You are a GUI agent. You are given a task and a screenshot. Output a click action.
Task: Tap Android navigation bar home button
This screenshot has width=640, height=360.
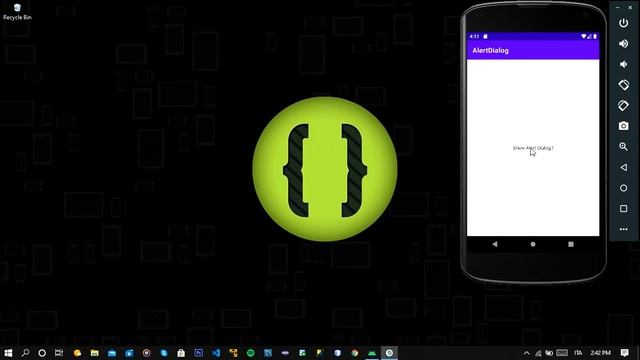533,244
